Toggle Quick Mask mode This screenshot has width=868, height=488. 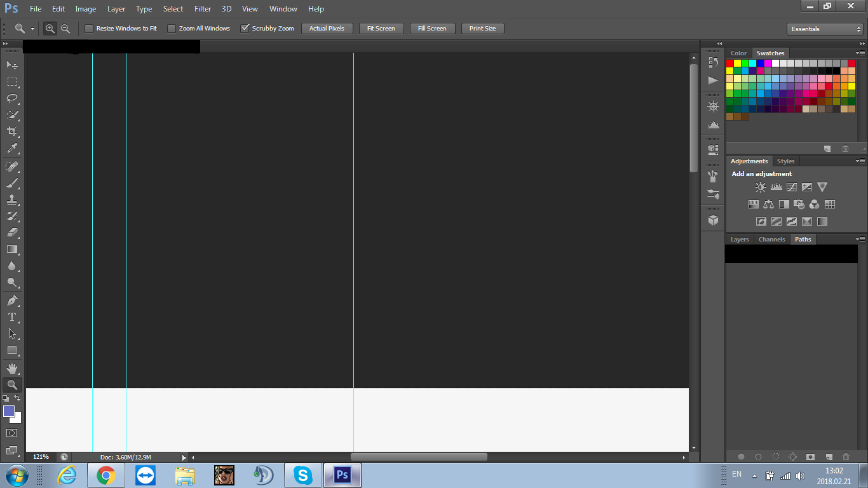coord(12,433)
